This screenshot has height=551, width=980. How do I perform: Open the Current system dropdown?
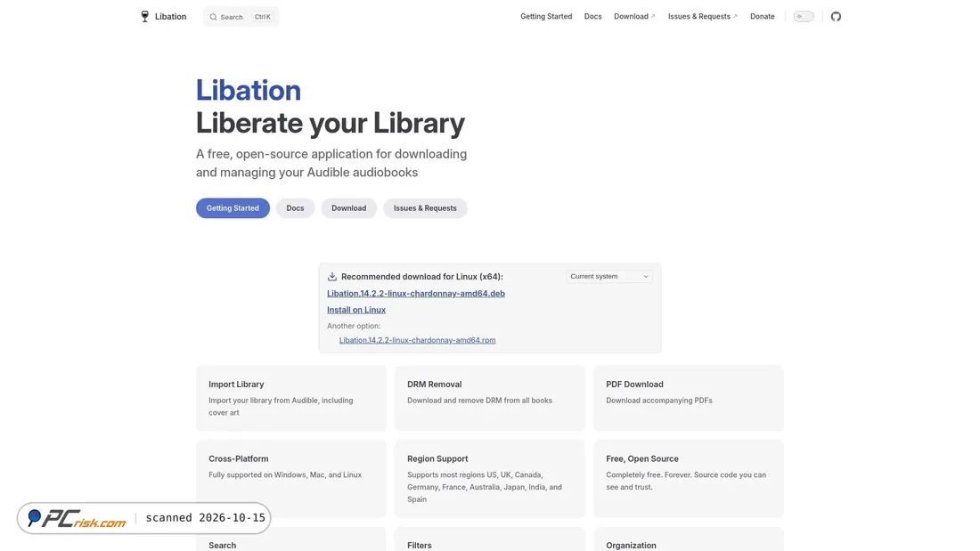point(608,276)
